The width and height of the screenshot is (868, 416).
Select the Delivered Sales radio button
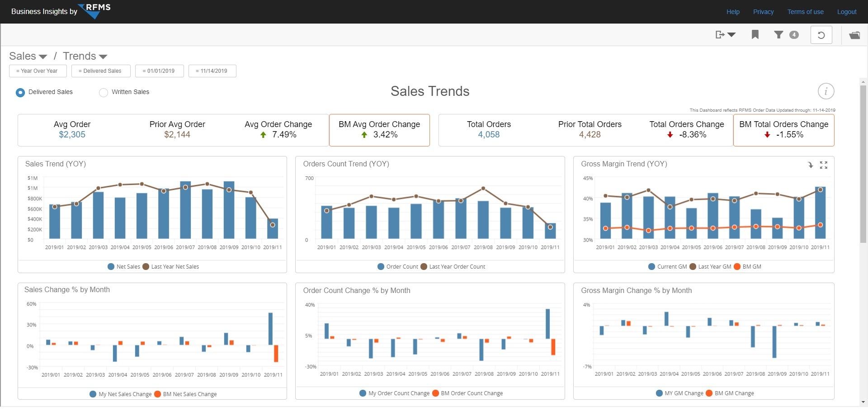coord(20,92)
